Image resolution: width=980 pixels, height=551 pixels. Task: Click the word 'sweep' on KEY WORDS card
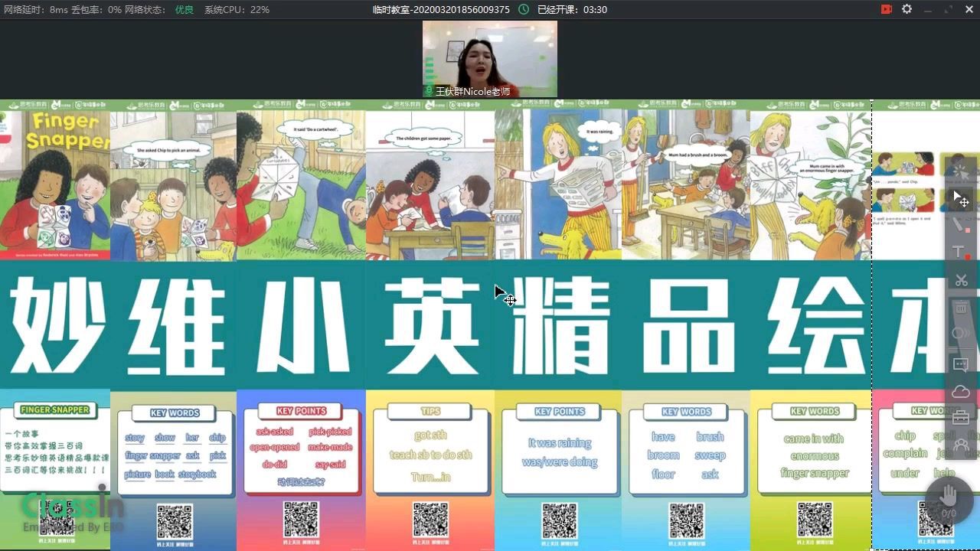(710, 455)
